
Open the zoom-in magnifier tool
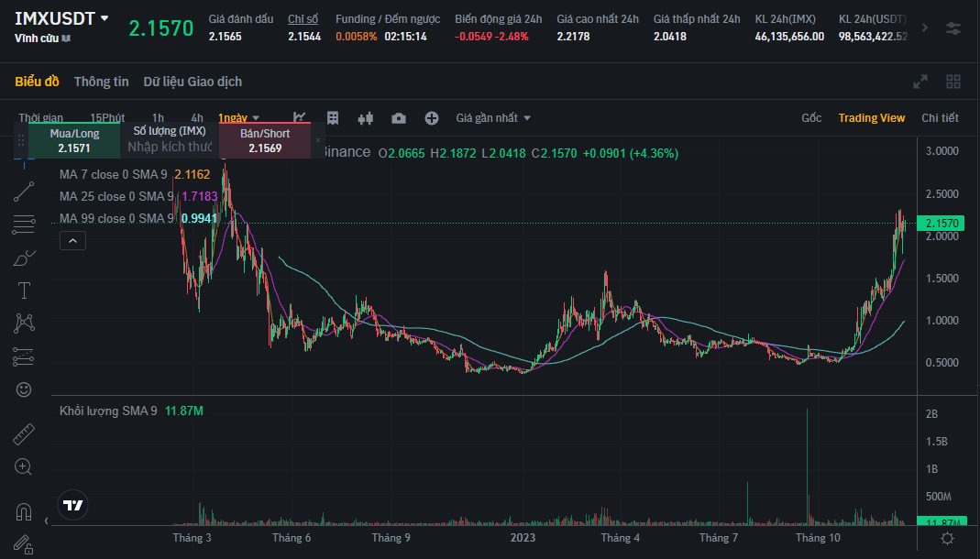[23, 466]
